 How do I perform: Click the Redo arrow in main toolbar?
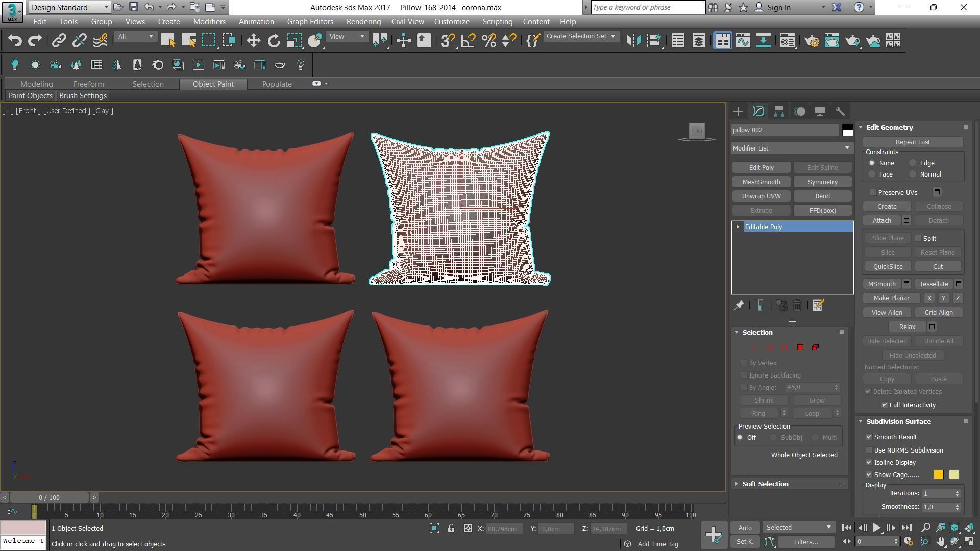(35, 41)
